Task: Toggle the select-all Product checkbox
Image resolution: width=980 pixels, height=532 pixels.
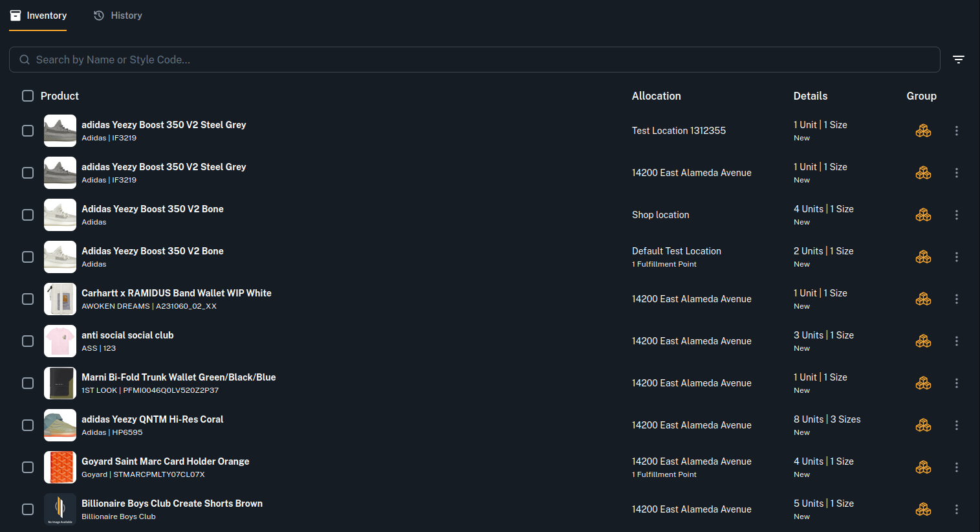Action: [x=28, y=96]
